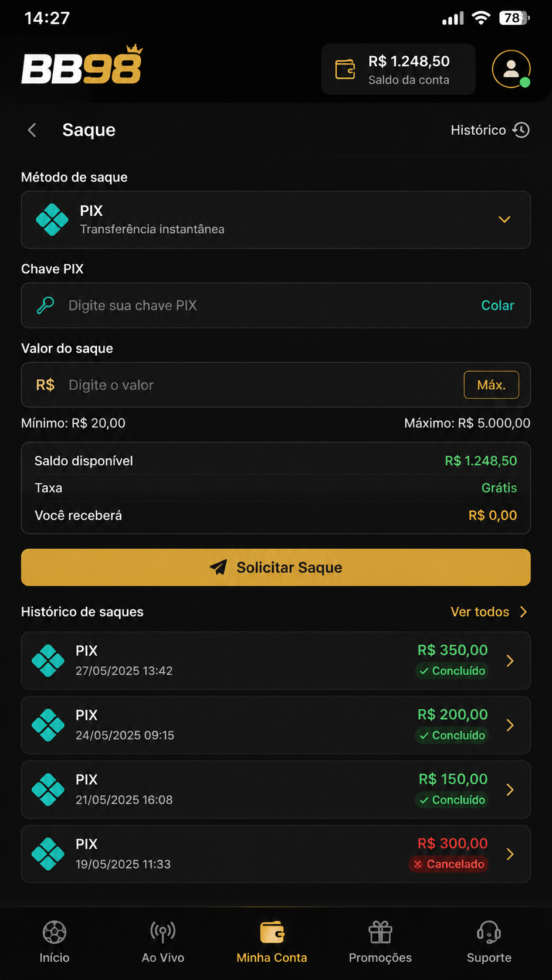552x980 pixels.
Task: Tap the PIX diamond icon in method selector
Action: (x=52, y=219)
